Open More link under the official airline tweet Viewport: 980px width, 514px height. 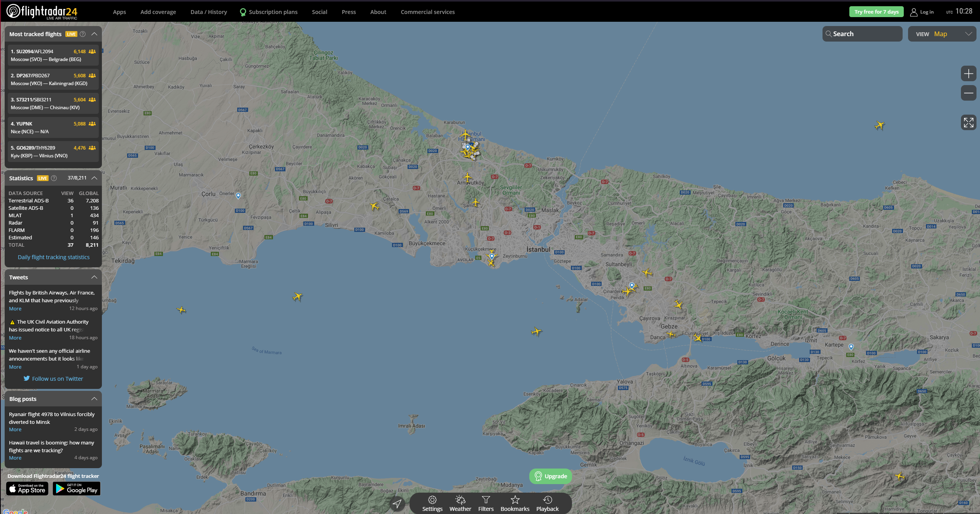click(x=15, y=367)
